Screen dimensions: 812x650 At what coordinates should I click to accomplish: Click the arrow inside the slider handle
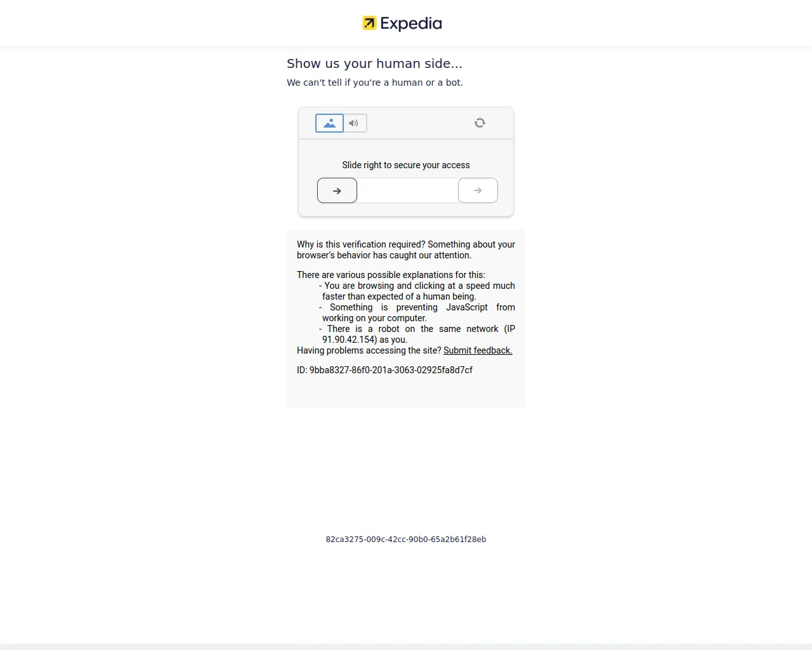pos(337,190)
